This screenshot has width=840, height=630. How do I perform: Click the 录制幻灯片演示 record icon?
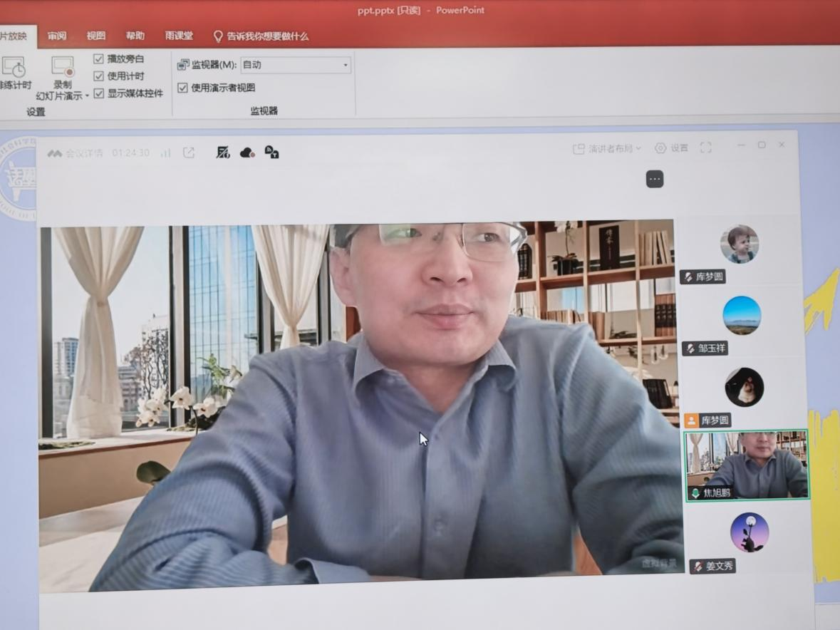coord(63,67)
